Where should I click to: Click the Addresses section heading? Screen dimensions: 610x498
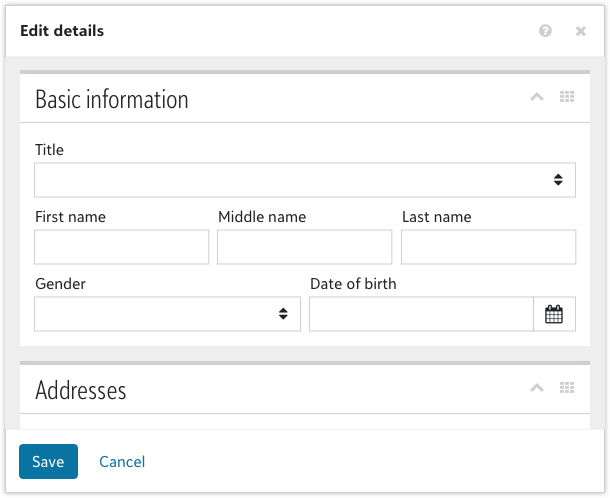[81, 390]
